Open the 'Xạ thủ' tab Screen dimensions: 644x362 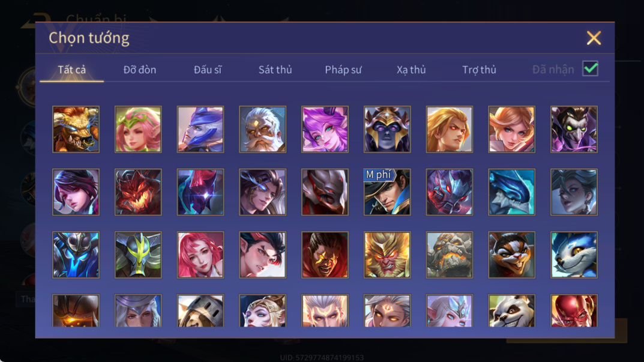point(411,70)
